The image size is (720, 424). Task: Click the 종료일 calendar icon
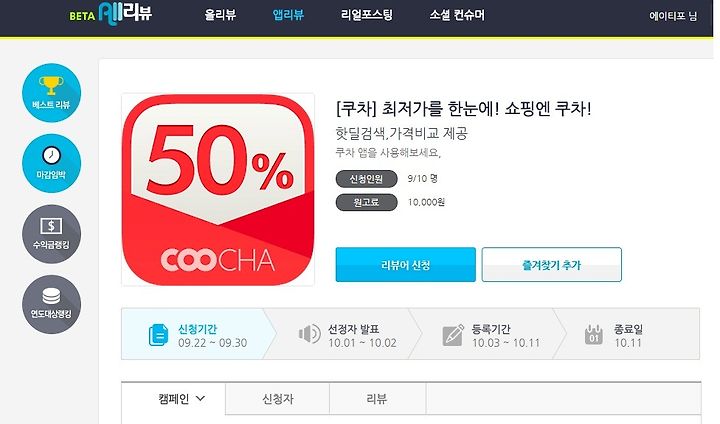(x=593, y=334)
